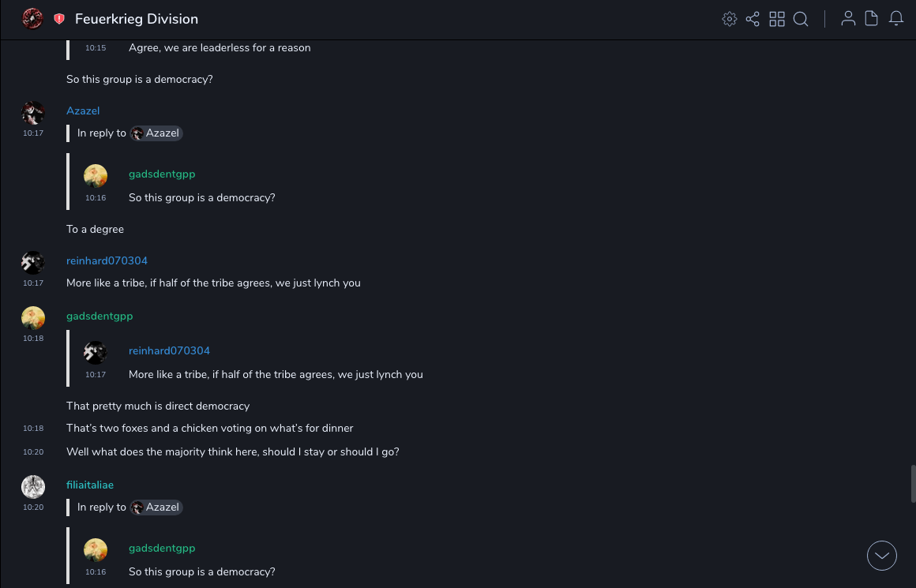Open the files document icon in header

pos(872,19)
